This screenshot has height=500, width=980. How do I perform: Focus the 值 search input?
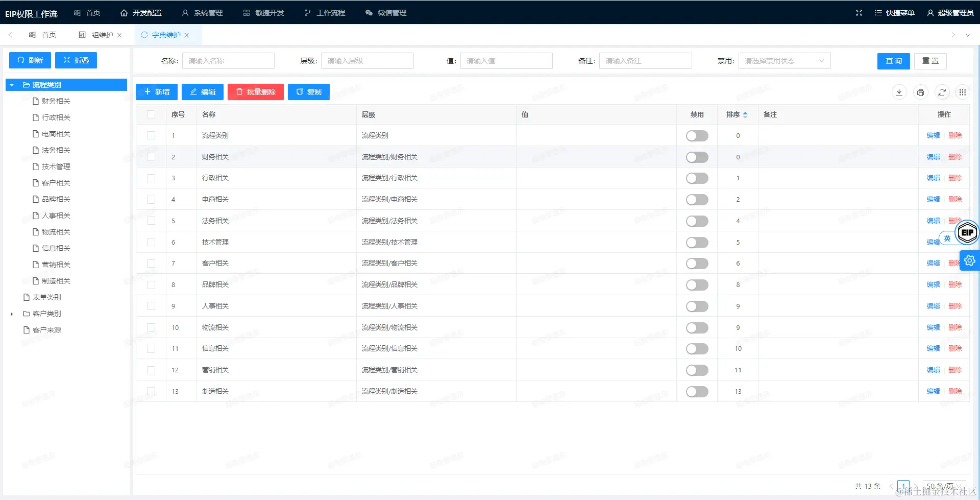coord(506,61)
